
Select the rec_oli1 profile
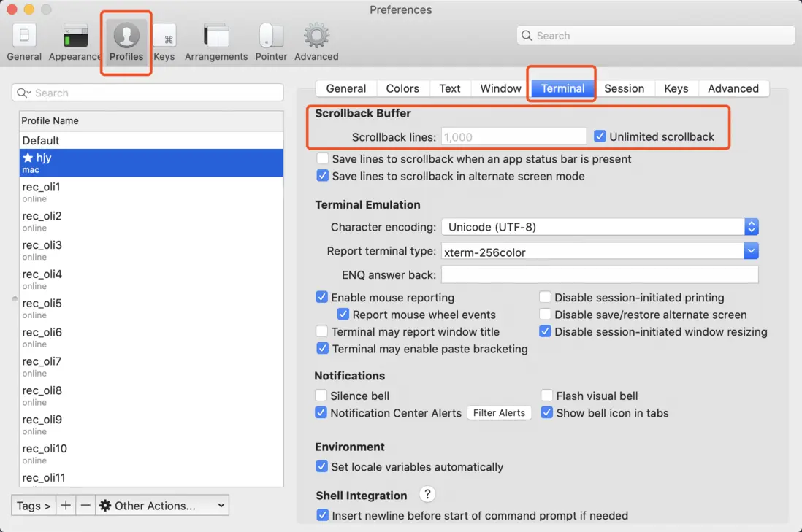tap(151, 192)
